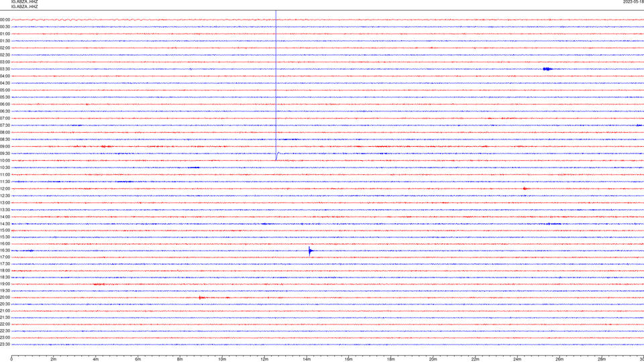Select the 20:00 time label
Viewport: 644px width, 362px height.
5,297
